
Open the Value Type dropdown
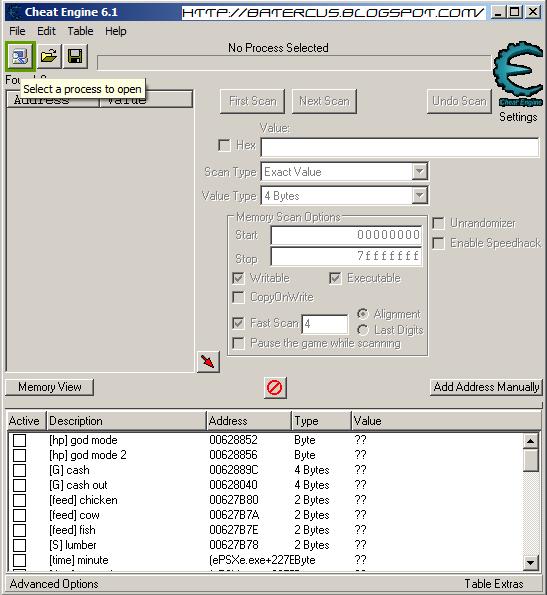click(420, 196)
